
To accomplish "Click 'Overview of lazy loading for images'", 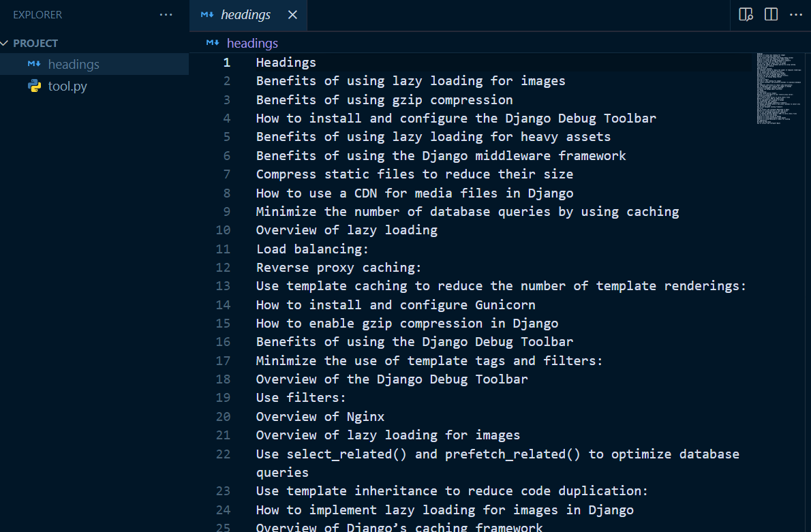I will [x=388, y=435].
